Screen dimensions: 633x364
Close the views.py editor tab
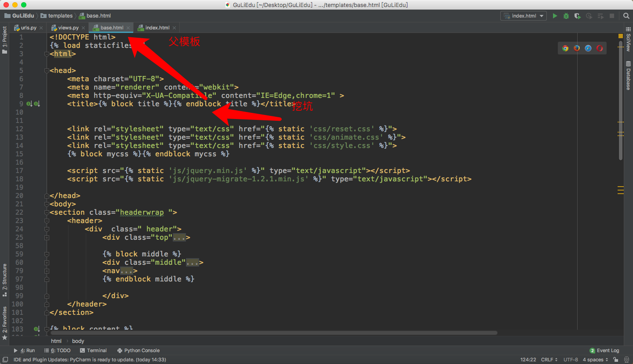[83, 28]
